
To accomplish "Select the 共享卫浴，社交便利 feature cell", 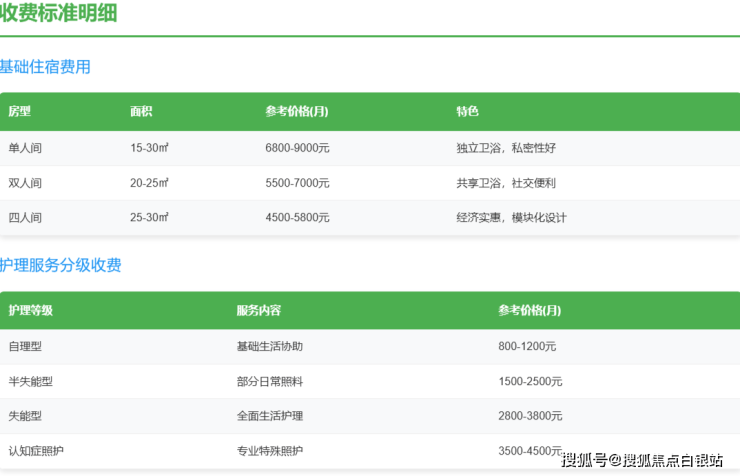I will (x=506, y=183).
